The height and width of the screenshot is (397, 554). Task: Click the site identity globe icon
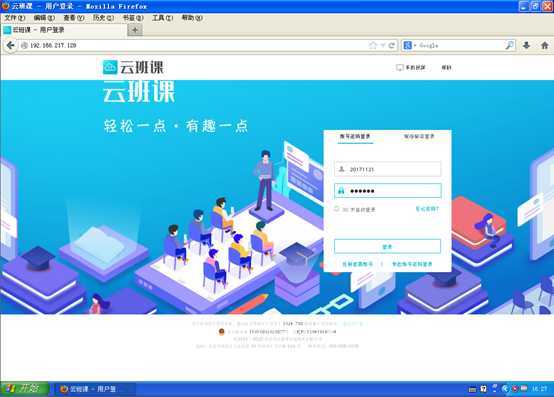[24, 46]
